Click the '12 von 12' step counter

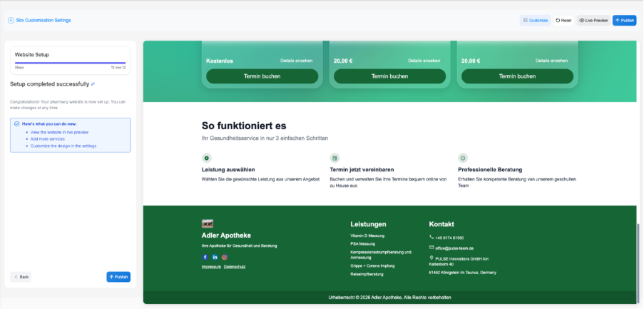(x=118, y=67)
